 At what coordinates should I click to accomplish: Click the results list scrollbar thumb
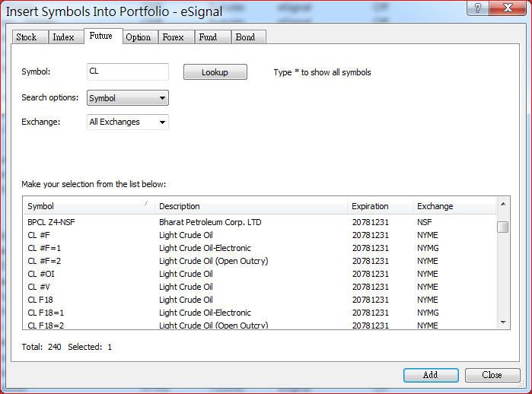click(x=503, y=227)
